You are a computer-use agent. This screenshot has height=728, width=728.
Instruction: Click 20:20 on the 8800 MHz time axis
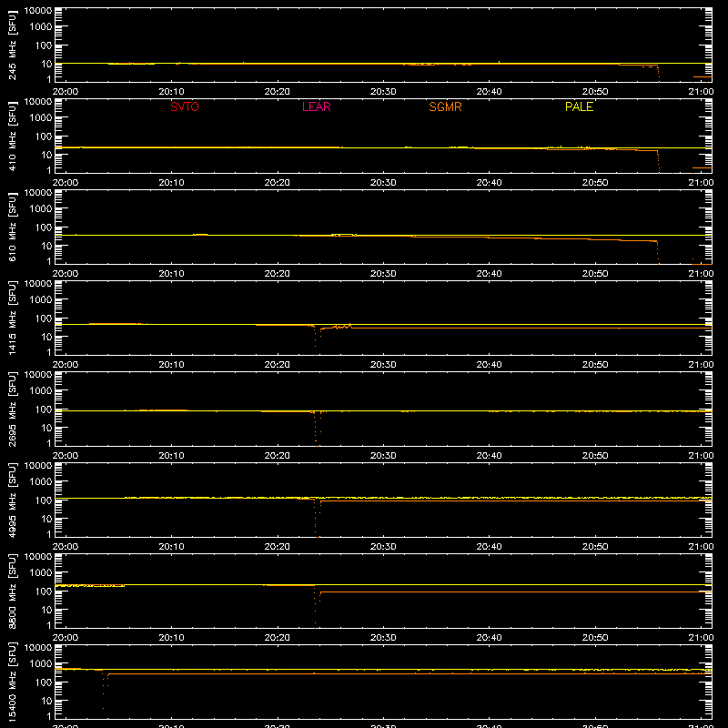(x=278, y=638)
